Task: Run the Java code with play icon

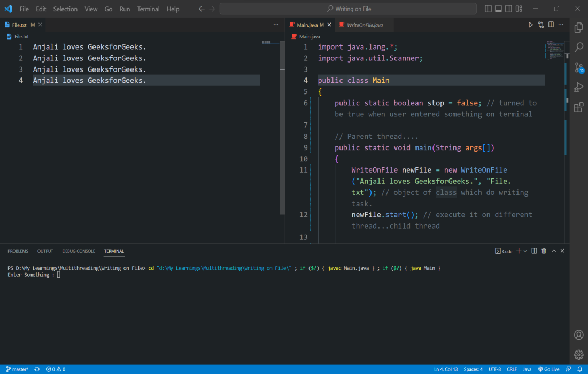Action: [531, 25]
